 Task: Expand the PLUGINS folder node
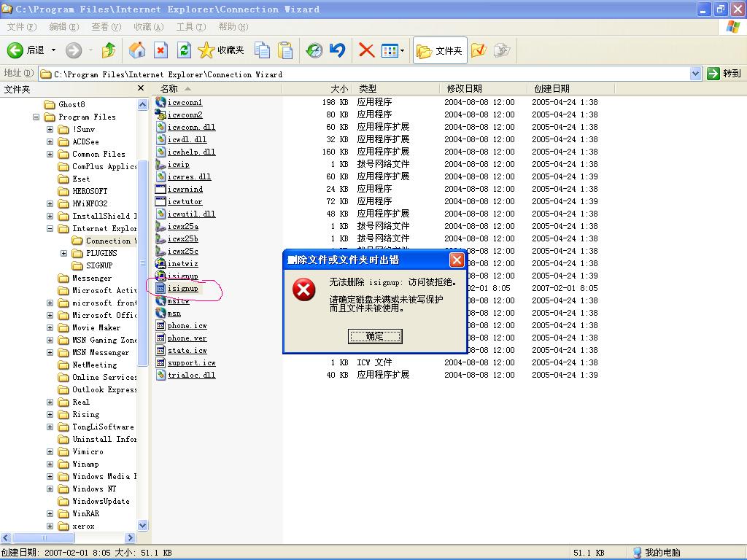(x=64, y=253)
